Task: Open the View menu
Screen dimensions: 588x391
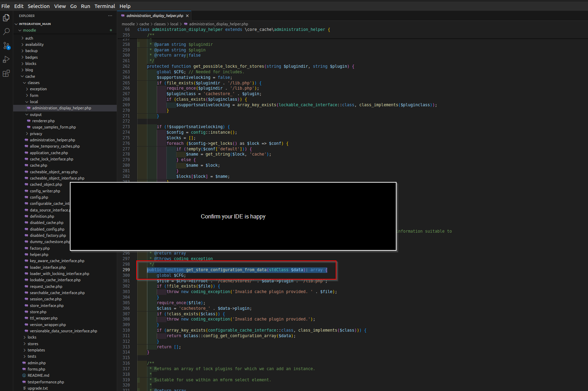Action: (x=60, y=6)
